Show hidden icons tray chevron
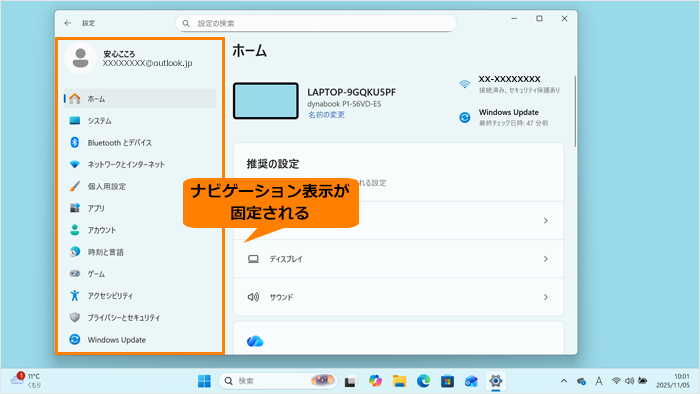The height and width of the screenshot is (394, 700). 564,381
